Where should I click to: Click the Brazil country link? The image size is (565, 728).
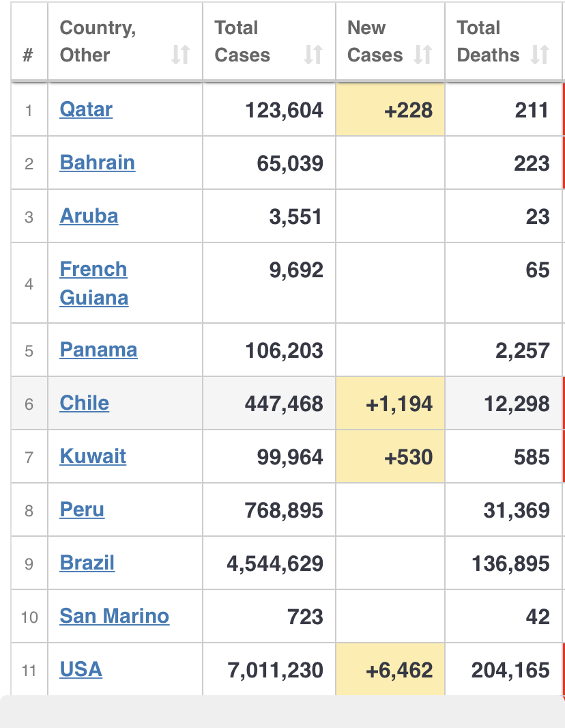coord(87,563)
